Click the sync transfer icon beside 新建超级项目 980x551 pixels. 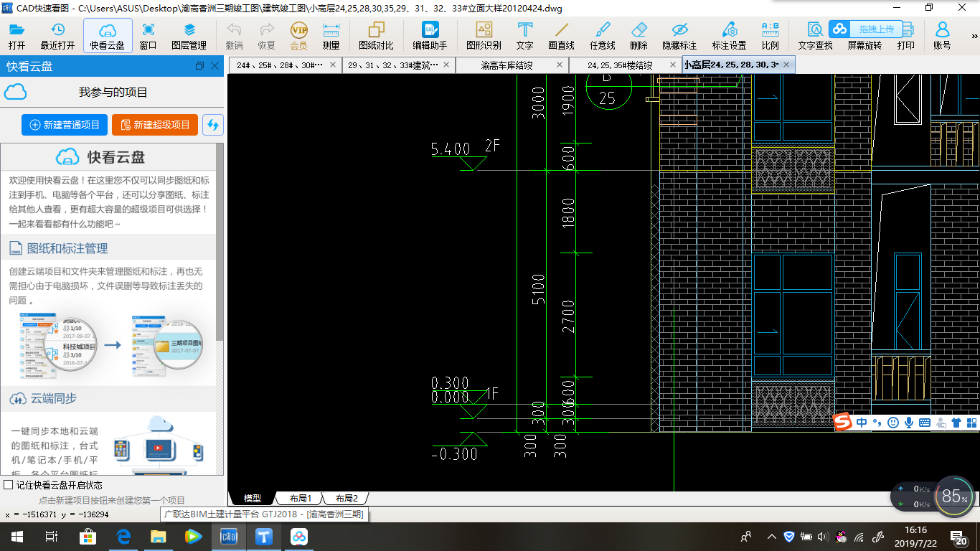coord(212,125)
